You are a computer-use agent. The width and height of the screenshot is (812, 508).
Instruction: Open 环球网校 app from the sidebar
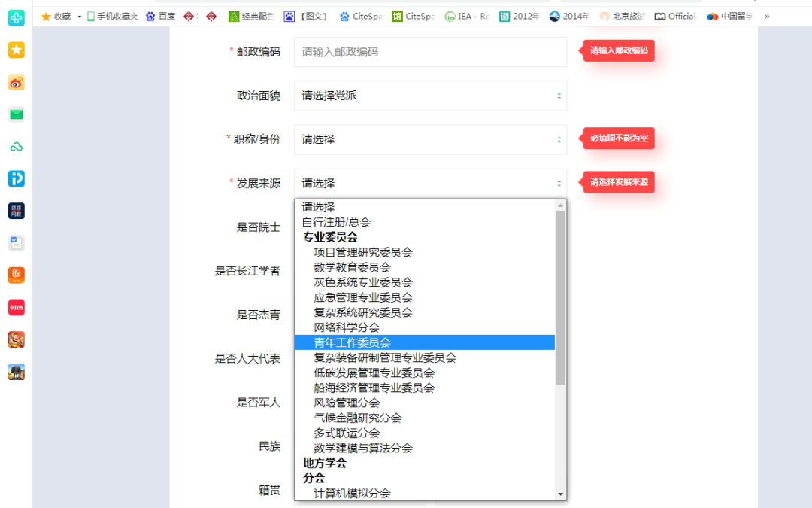tap(15, 211)
